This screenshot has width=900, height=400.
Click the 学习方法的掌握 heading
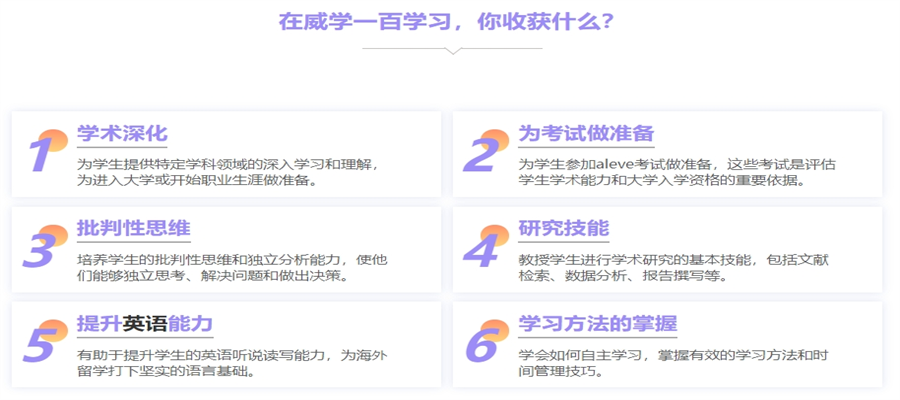(x=598, y=324)
